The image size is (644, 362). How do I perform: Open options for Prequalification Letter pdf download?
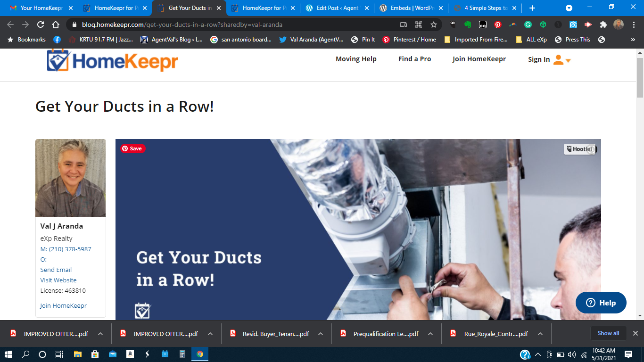pyautogui.click(x=430, y=334)
